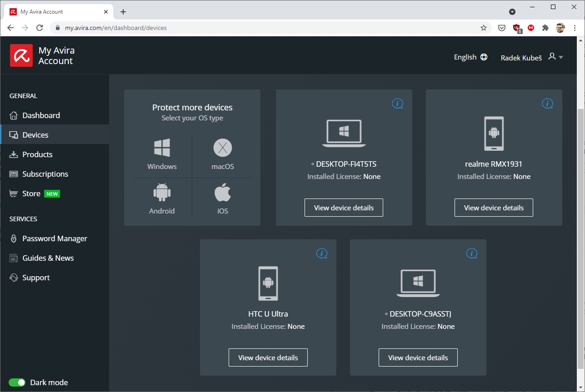Open info bubble for DESKTOP-FI4T5TS
The image size is (585, 392).
click(397, 104)
